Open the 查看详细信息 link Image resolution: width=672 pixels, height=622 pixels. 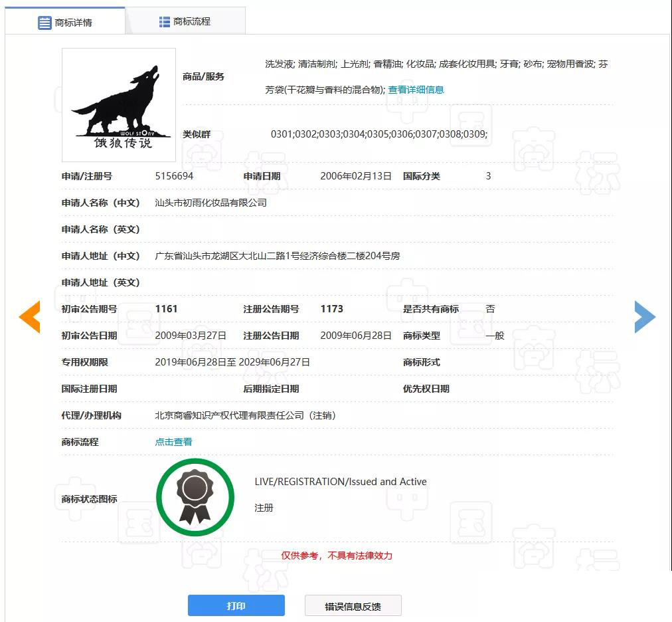tap(416, 90)
